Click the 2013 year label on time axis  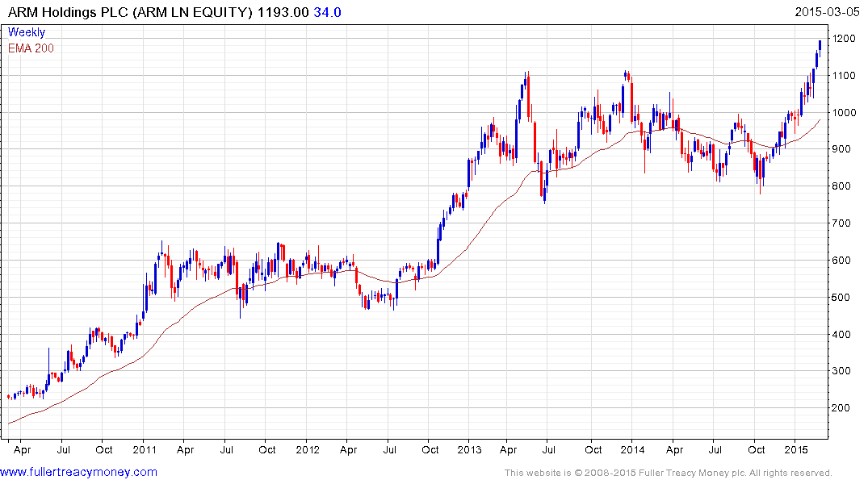(469, 449)
